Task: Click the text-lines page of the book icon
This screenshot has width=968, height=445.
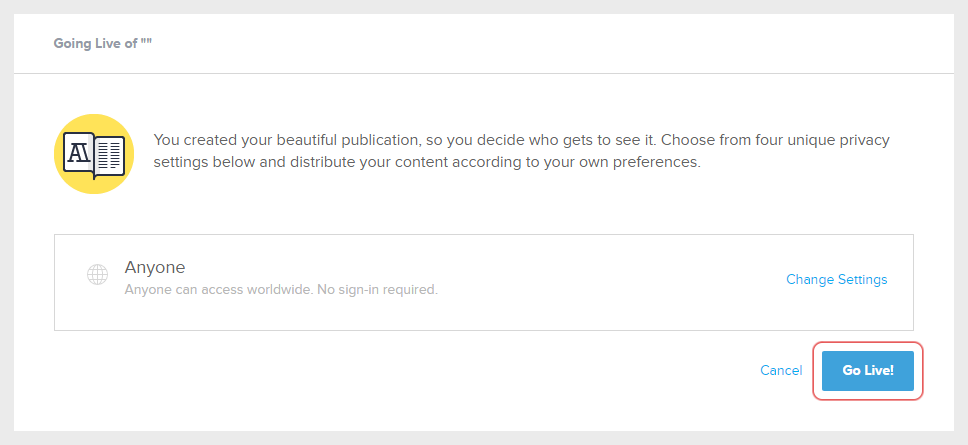Action: [x=110, y=155]
